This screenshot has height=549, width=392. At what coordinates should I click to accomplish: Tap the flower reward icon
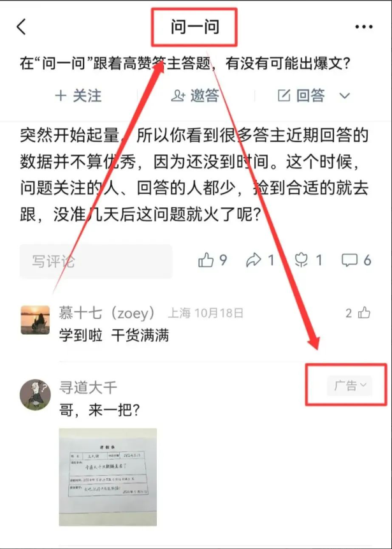[x=301, y=260]
